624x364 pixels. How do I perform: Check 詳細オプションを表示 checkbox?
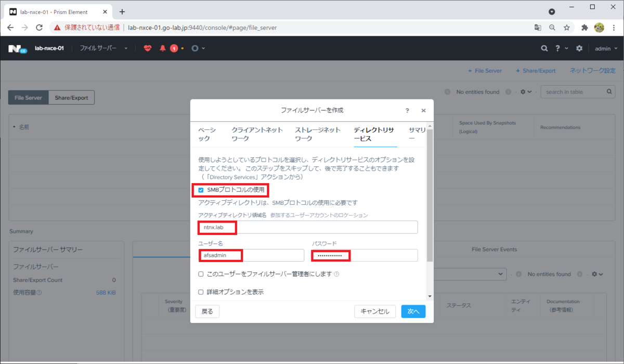coord(201,292)
